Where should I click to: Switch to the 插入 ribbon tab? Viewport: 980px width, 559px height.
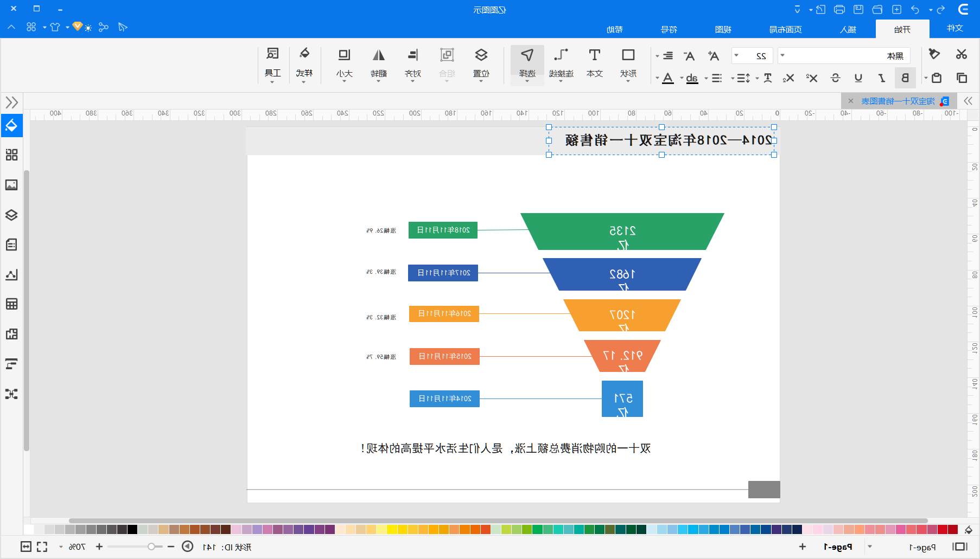[848, 29]
